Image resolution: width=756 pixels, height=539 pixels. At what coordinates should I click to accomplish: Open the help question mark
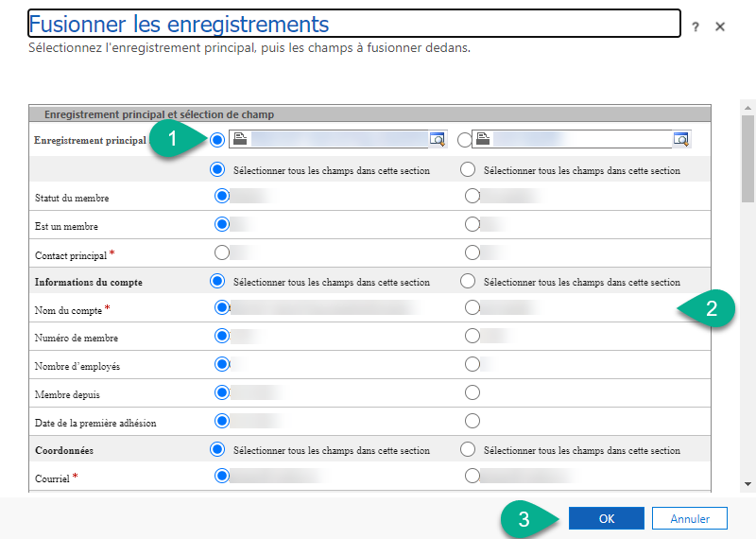coord(696,27)
